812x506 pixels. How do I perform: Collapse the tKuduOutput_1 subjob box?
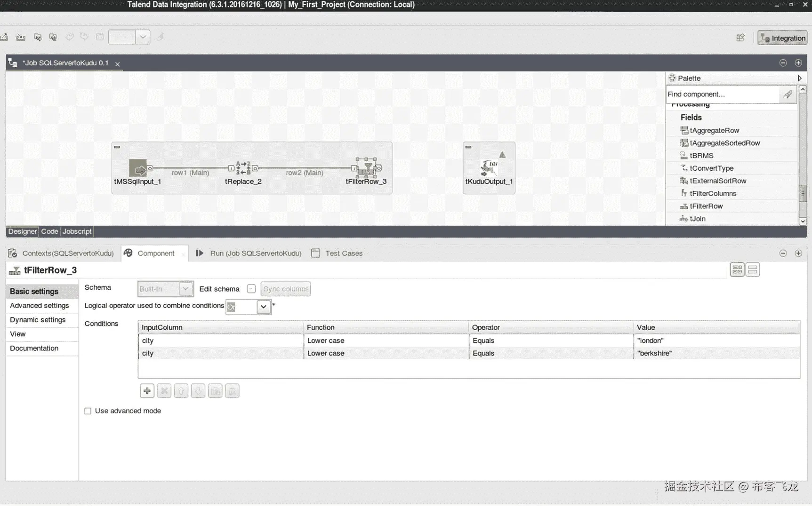pos(468,147)
